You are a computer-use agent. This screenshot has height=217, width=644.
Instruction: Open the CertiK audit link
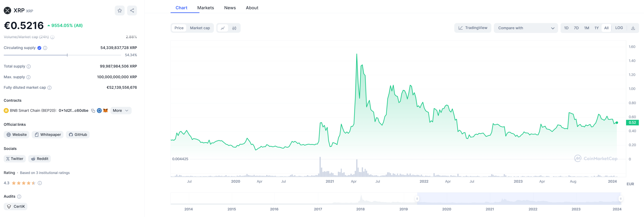16,207
